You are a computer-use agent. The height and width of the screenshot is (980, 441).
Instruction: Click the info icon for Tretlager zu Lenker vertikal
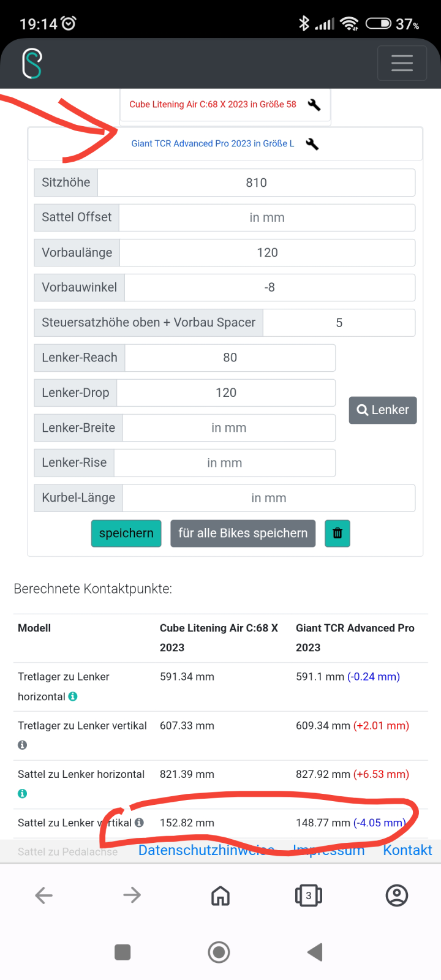pos(23,745)
